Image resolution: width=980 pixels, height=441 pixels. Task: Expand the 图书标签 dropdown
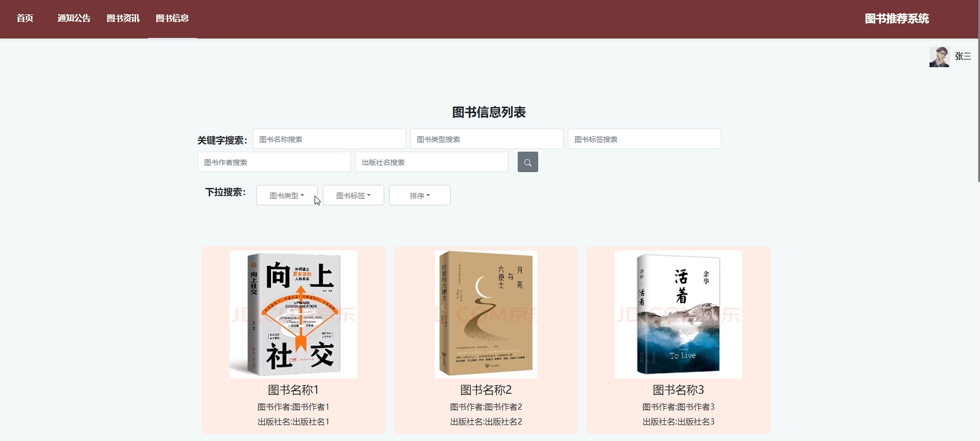[x=353, y=195]
